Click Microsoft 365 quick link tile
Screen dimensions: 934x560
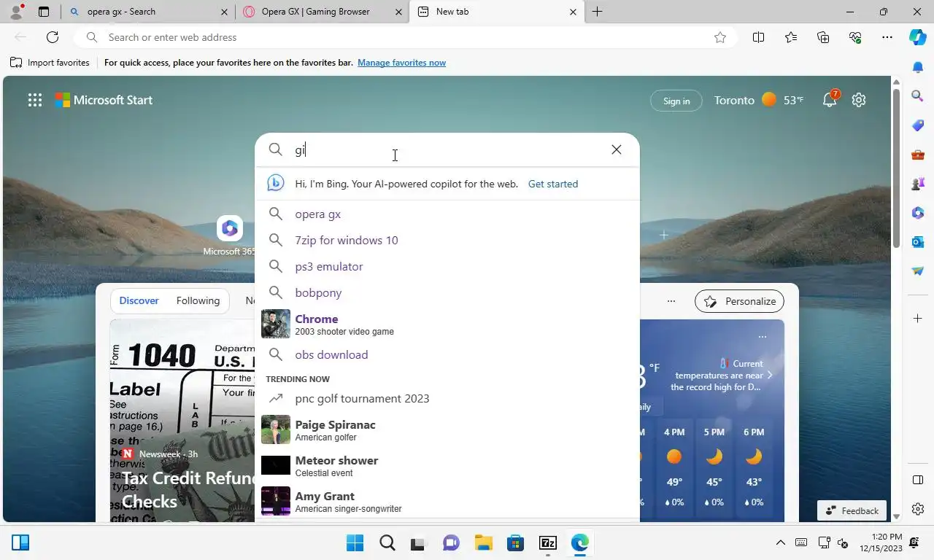click(230, 236)
